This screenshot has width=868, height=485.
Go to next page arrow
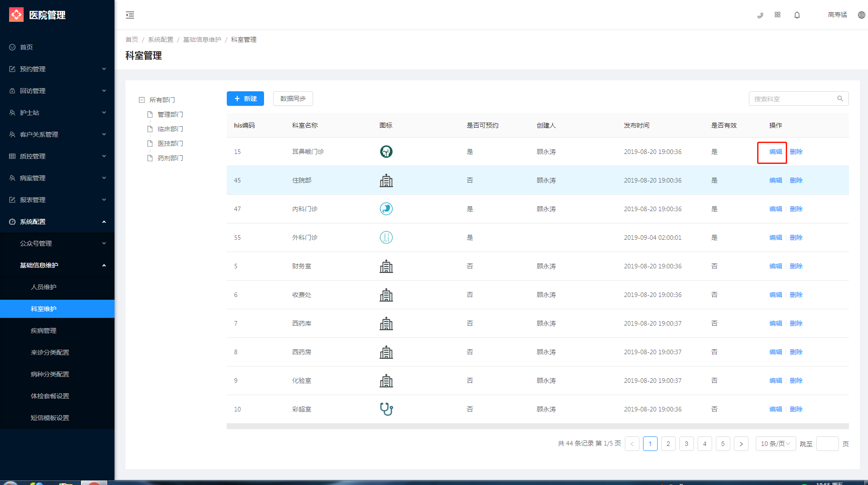741,444
